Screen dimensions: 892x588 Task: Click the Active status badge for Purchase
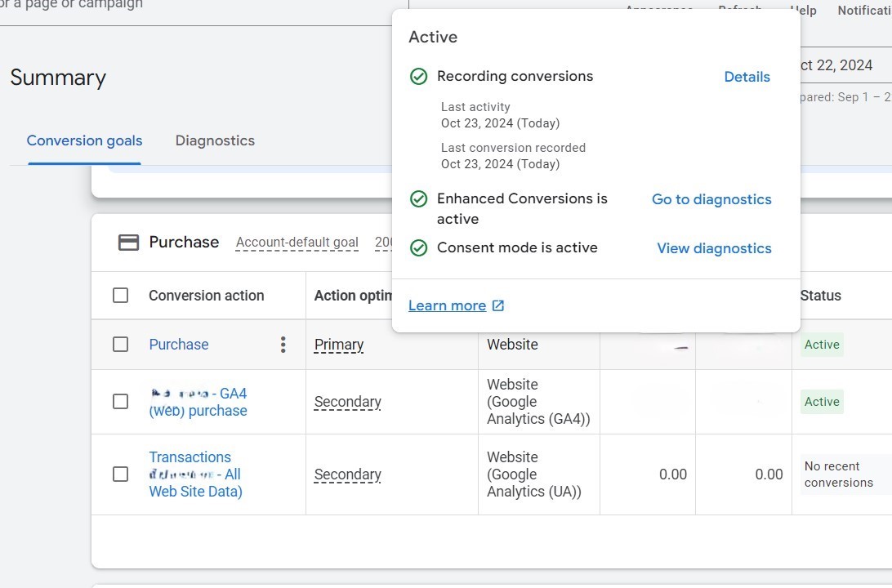click(822, 345)
